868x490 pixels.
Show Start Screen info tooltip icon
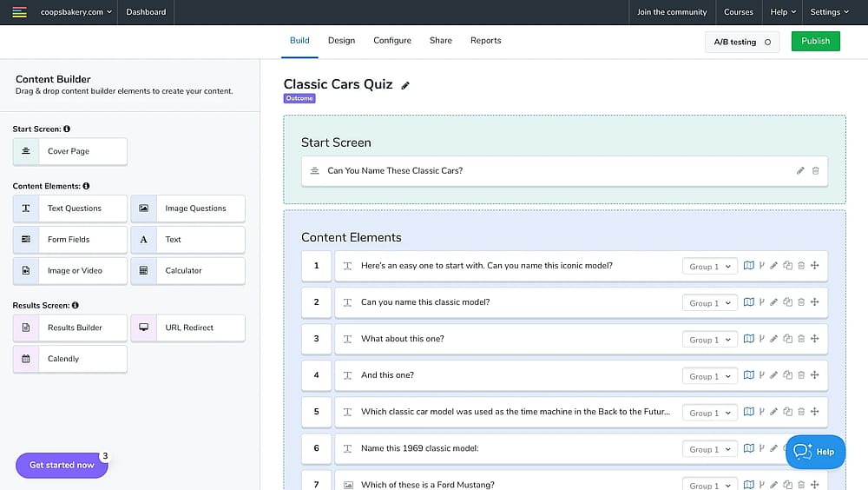tap(67, 129)
